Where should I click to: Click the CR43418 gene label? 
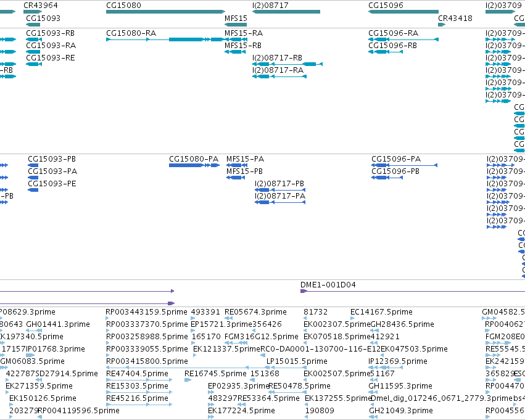click(455, 18)
